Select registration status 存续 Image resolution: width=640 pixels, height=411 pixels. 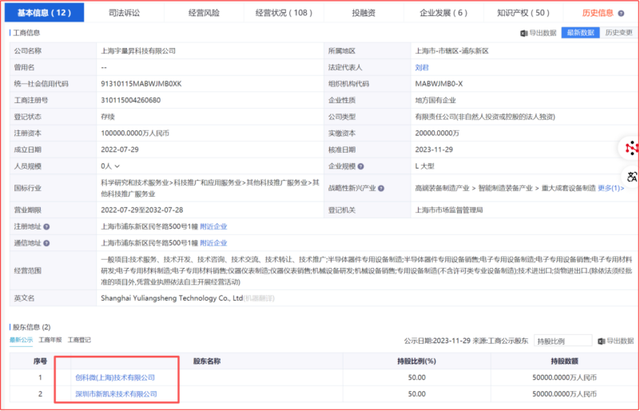(108, 117)
